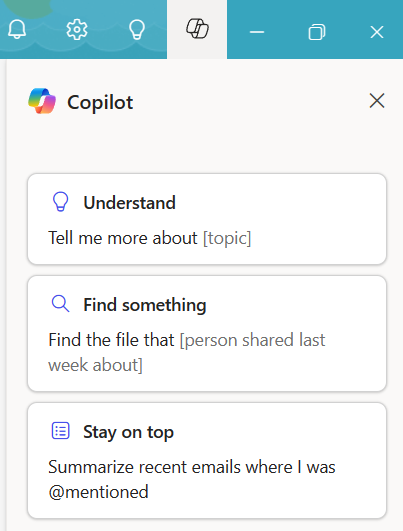This screenshot has width=403, height=531.
Task: Click the magnifier icon beside Find something
Action: click(61, 304)
